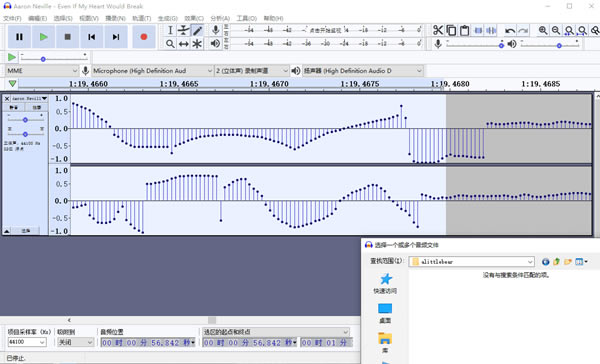Redo the last undone edit

click(523, 30)
